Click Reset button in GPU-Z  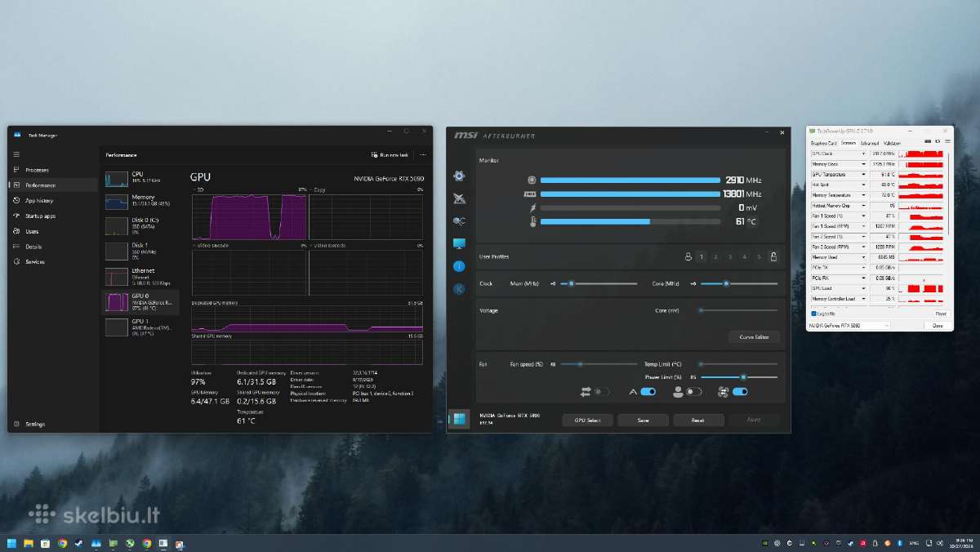(x=941, y=314)
